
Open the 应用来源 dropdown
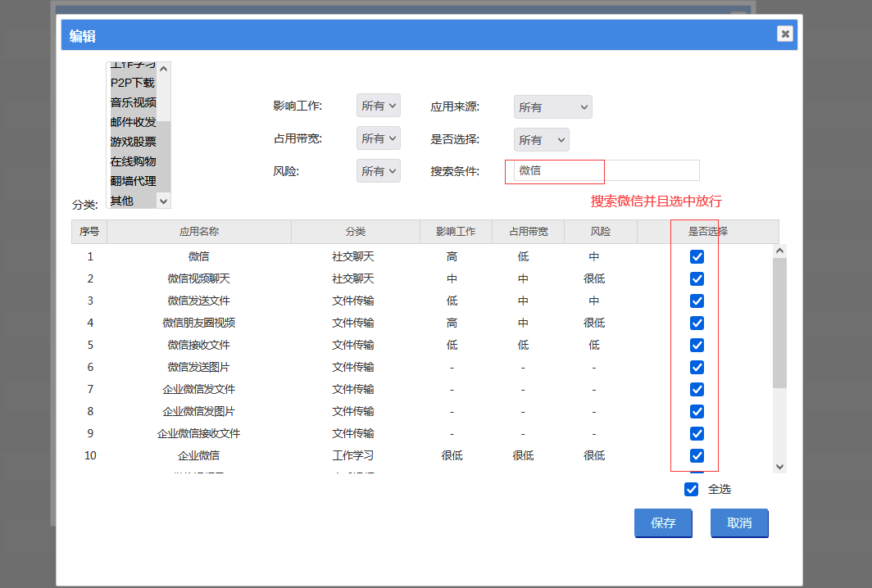[x=552, y=107]
